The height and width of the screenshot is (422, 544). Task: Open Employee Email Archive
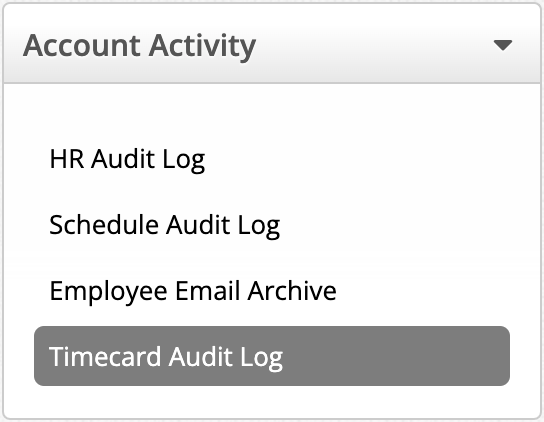[x=193, y=291]
